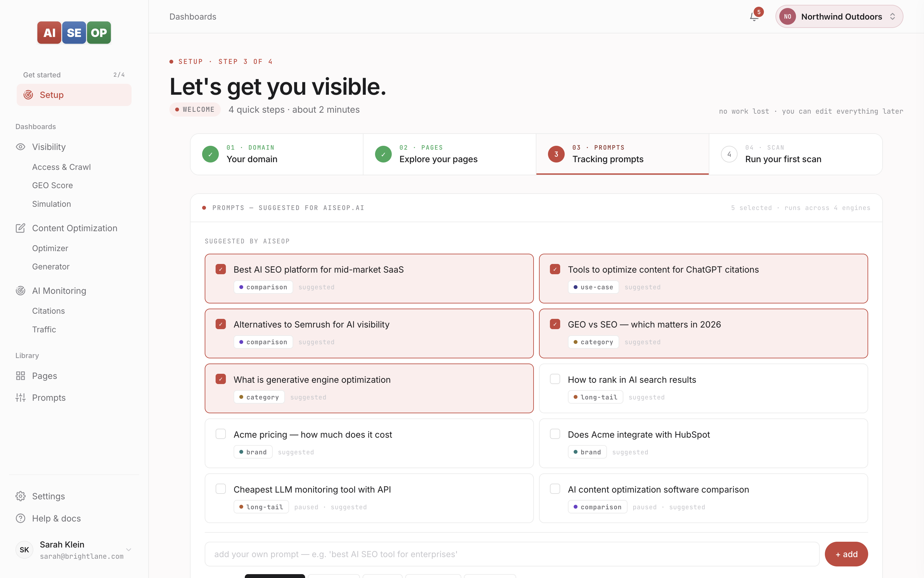Open Generator page
924x578 pixels.
51,267
